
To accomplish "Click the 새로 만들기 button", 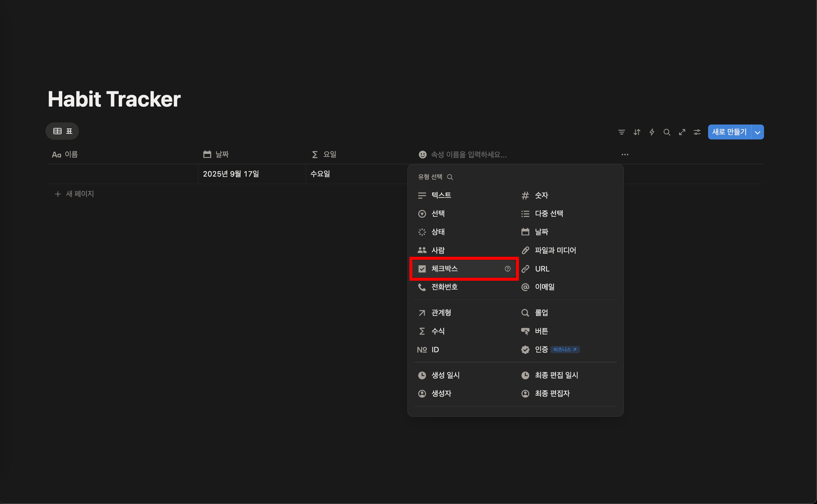I will pos(729,132).
